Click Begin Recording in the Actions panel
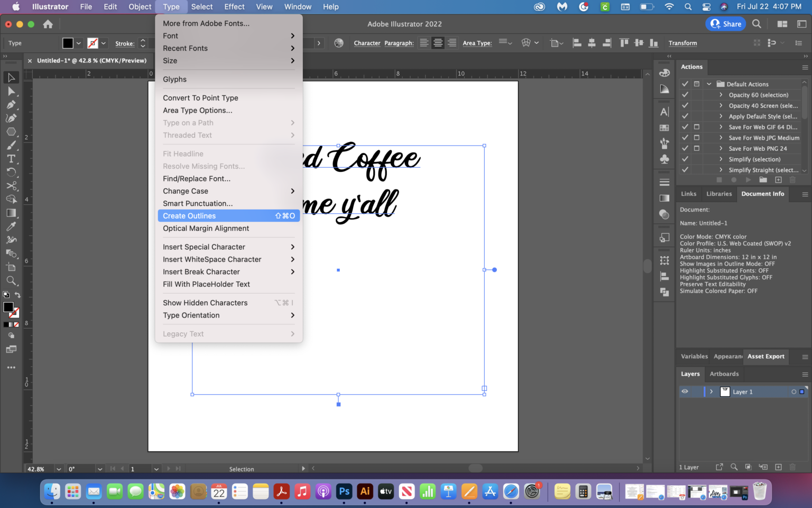The height and width of the screenshot is (508, 812). (734, 179)
